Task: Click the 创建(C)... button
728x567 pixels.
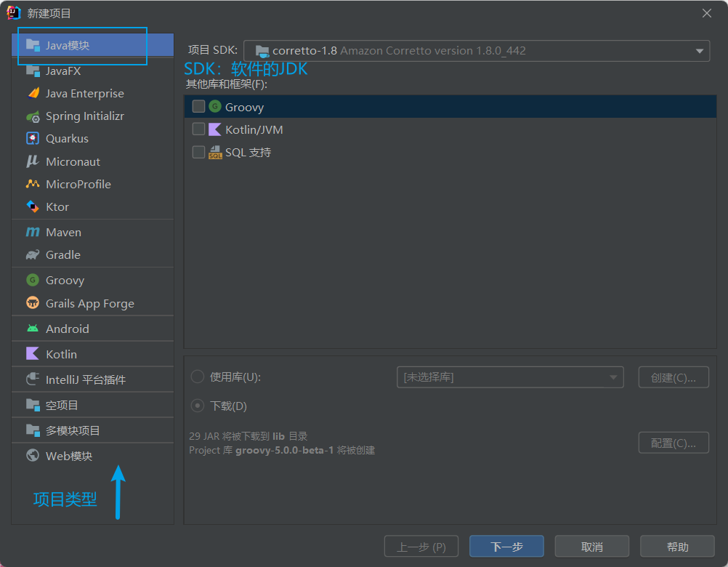Action: click(x=674, y=377)
